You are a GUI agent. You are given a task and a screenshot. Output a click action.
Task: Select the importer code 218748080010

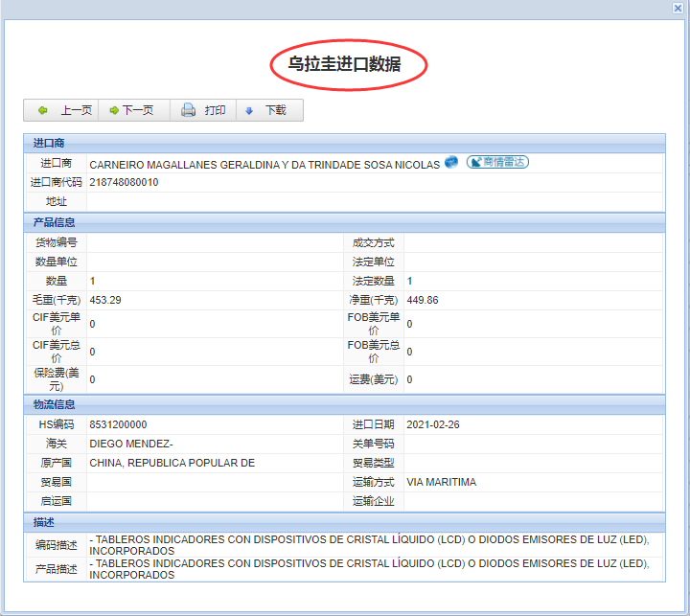tap(124, 182)
